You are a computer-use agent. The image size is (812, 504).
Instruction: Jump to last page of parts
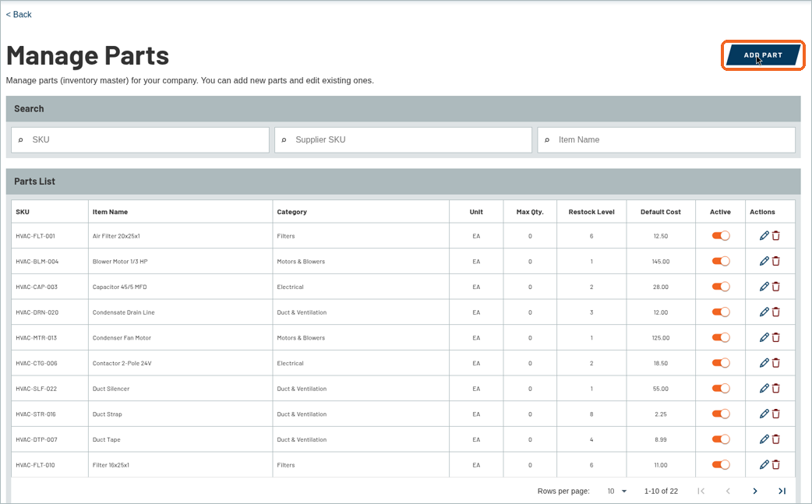pos(782,491)
